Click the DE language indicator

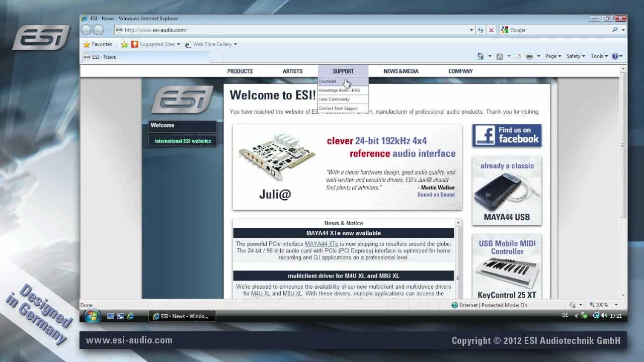click(x=565, y=315)
